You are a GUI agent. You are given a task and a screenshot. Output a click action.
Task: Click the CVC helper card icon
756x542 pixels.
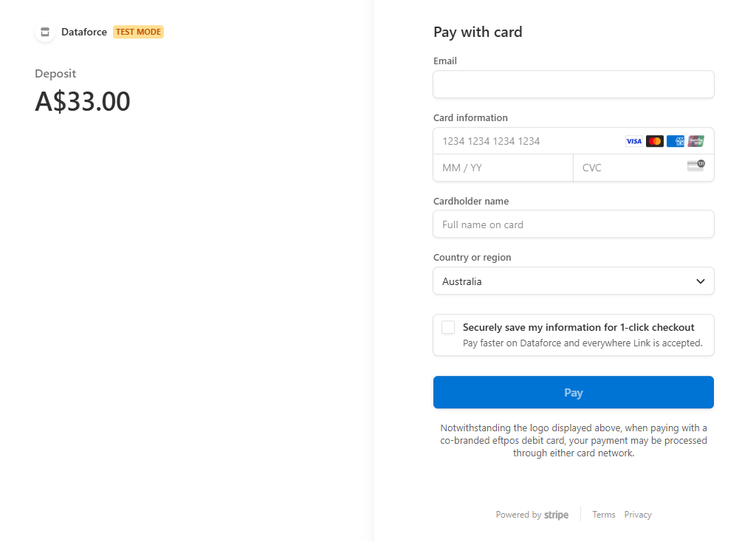point(695,167)
